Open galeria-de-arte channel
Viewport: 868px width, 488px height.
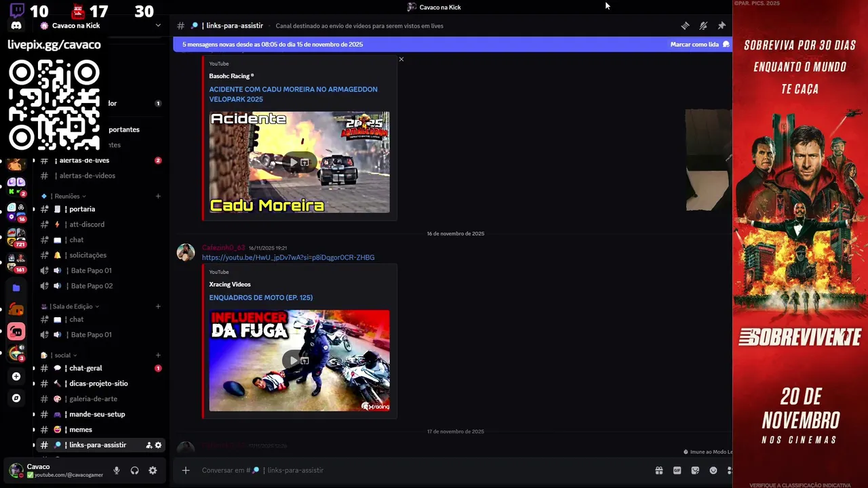coord(99,399)
